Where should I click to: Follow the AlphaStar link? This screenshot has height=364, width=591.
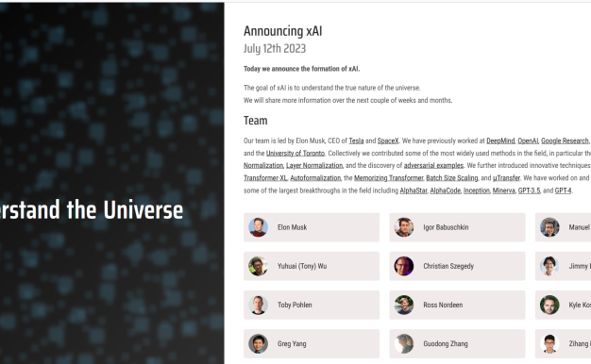click(x=414, y=190)
